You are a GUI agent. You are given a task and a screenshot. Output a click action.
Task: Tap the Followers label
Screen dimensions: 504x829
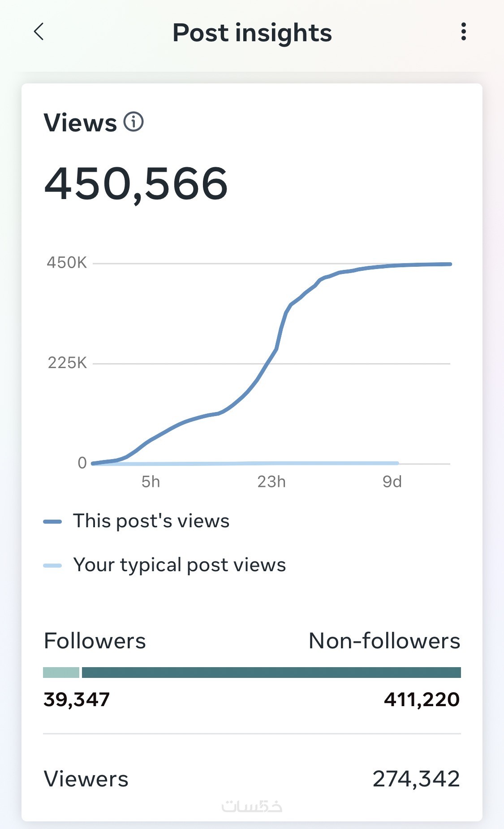pos(95,641)
